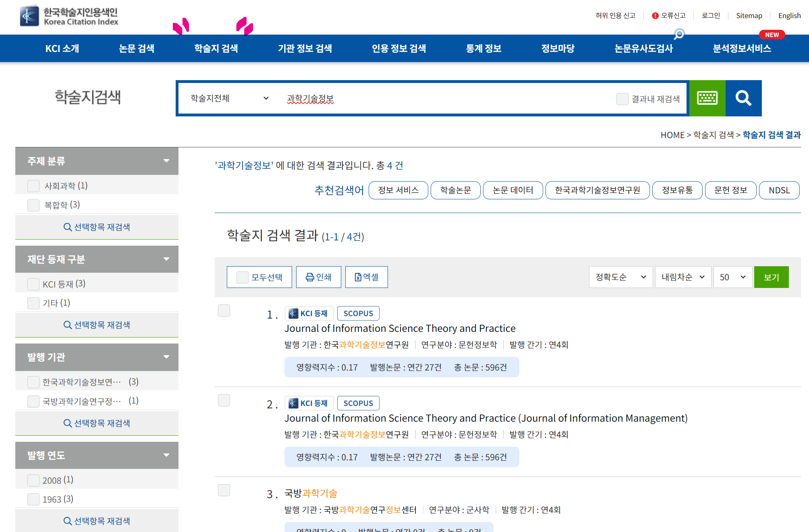Change results per page using 50 stepper
Viewport: 809px width, 532px height.
tap(732, 277)
